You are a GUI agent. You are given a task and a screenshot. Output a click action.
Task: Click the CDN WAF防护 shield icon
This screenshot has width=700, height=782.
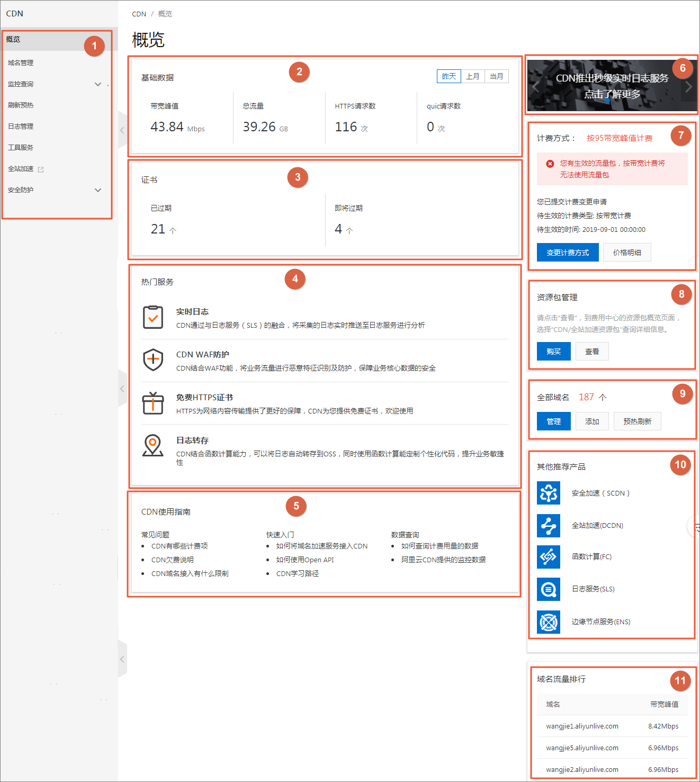click(153, 360)
